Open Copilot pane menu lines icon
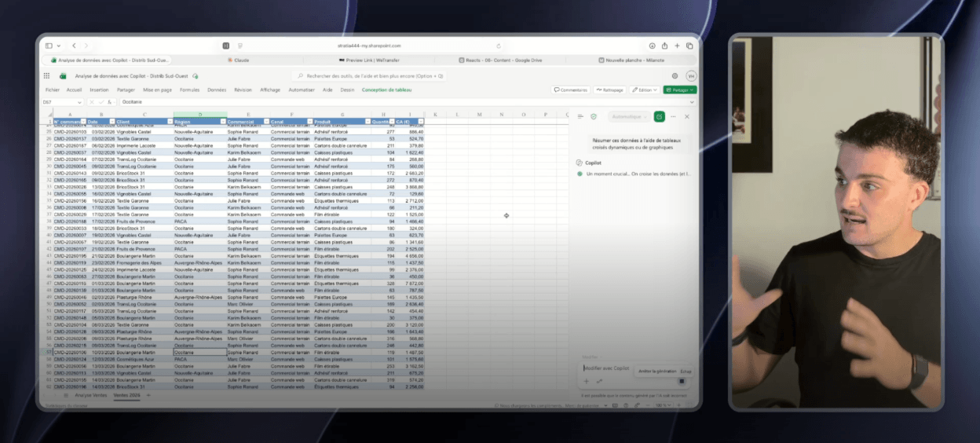Screen dimensions: 980x443 click(580, 116)
